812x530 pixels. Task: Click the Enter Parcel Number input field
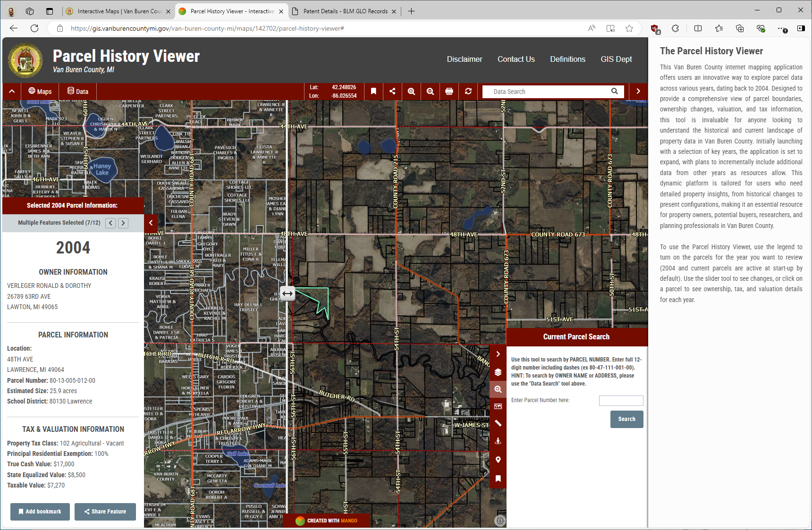(x=621, y=401)
